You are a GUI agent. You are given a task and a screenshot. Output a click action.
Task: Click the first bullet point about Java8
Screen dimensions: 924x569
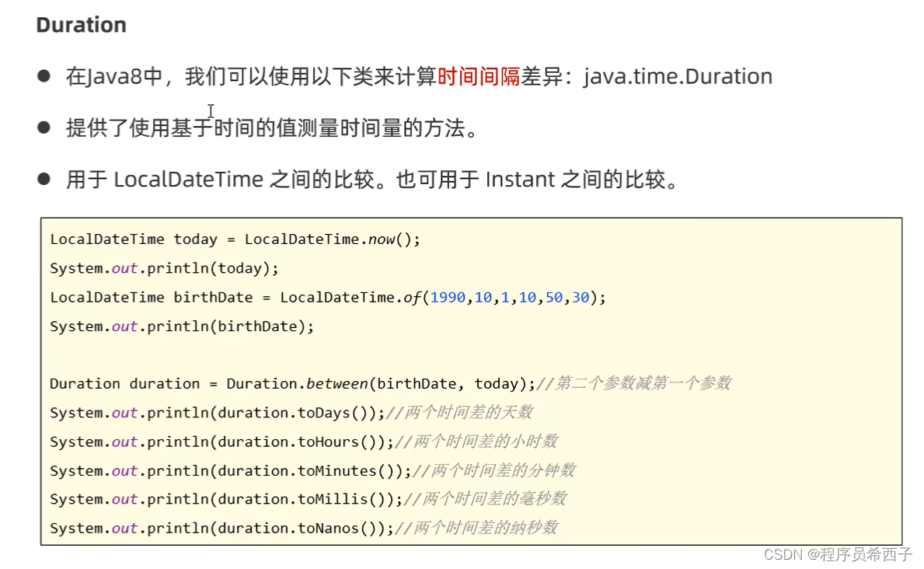click(x=311, y=75)
